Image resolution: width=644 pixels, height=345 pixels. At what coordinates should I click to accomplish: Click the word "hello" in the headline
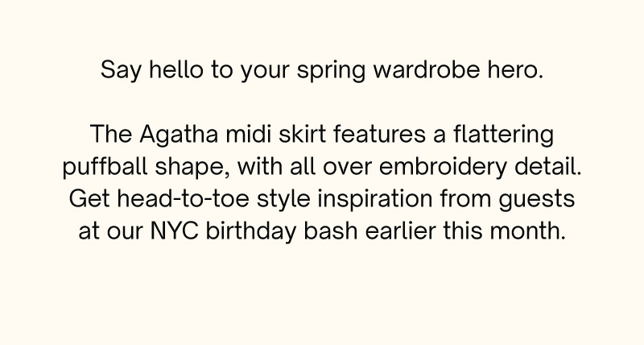coord(176,69)
